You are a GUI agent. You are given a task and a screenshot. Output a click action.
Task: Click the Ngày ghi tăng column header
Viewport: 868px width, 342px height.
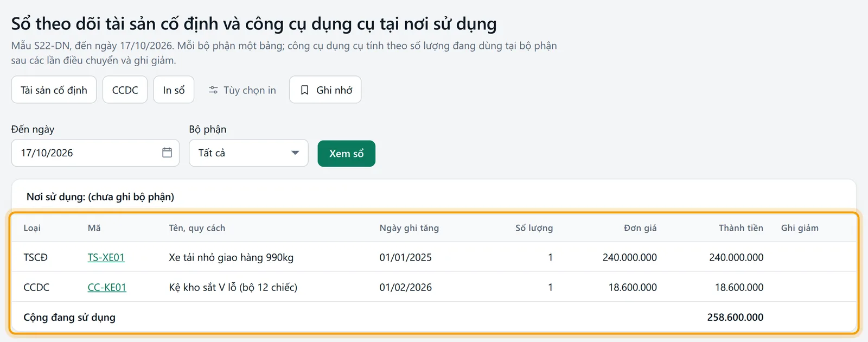point(409,228)
